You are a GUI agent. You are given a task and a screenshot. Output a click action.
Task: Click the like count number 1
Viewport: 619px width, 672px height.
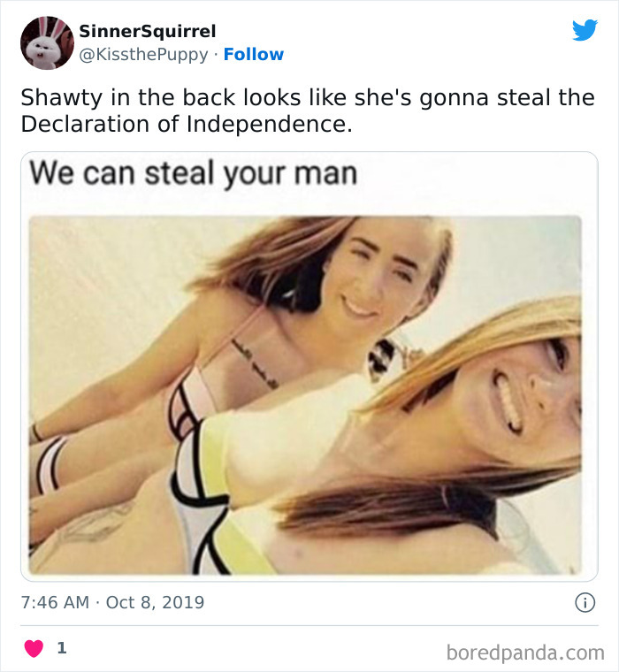coord(62,647)
